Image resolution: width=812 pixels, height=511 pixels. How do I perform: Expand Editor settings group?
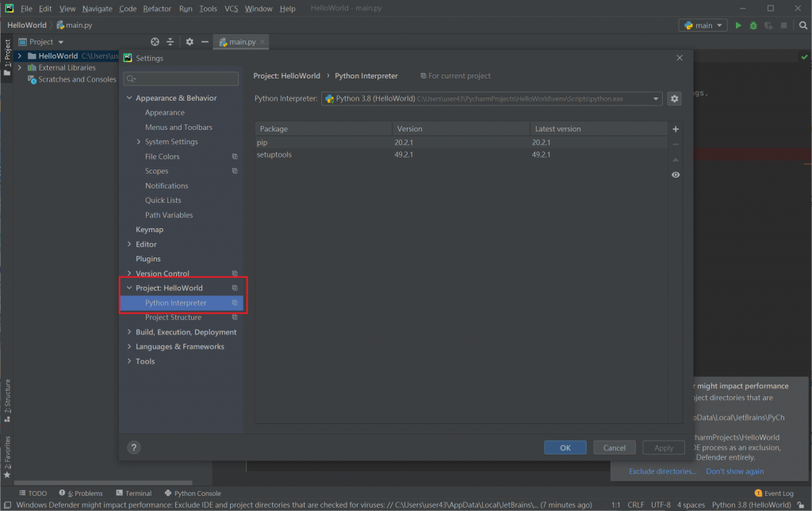coord(129,244)
